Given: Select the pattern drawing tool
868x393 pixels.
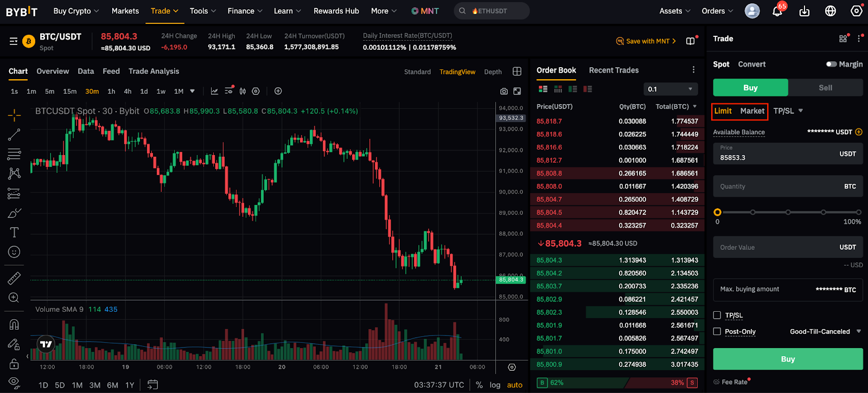Looking at the screenshot, I should point(14,173).
